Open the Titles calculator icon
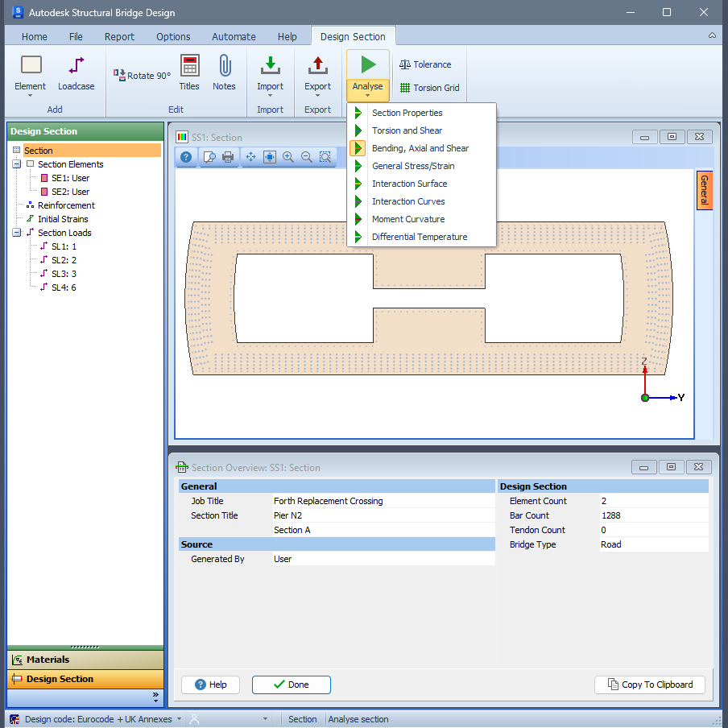The image size is (728, 728). [x=189, y=65]
